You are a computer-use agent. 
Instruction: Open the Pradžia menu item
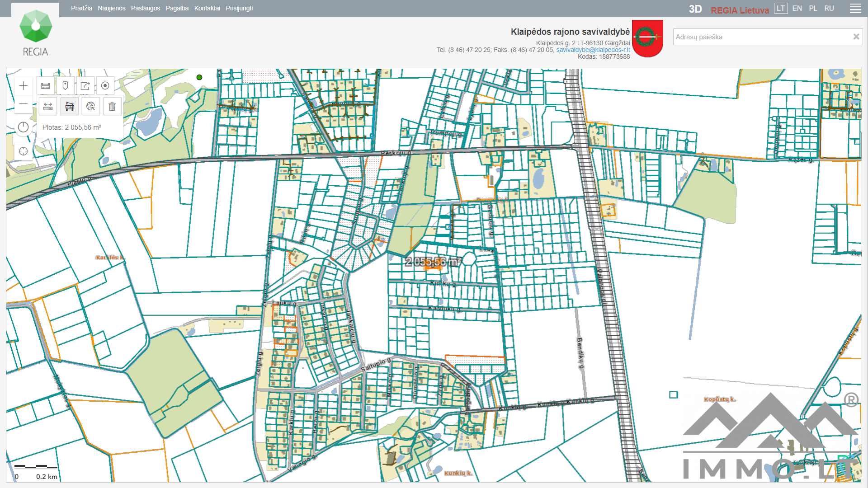pos(81,8)
